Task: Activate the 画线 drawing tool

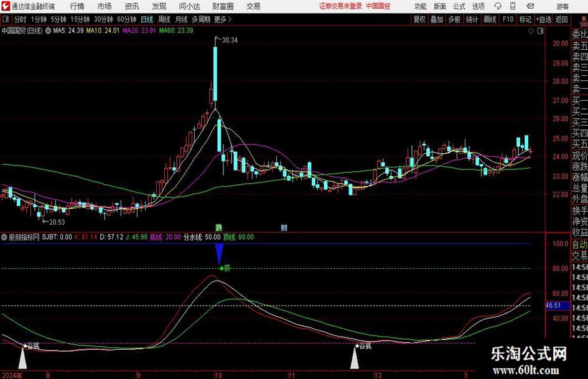Action: click(490, 19)
